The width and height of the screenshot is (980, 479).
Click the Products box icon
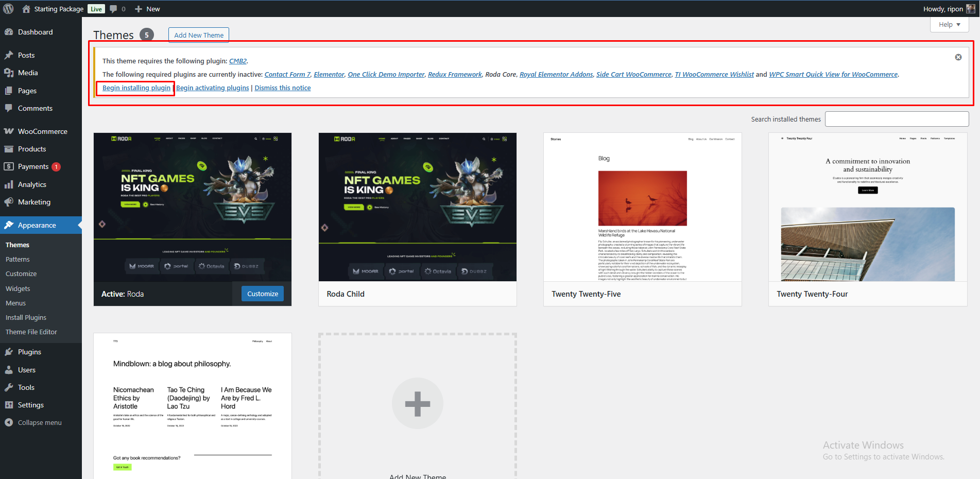(9, 149)
